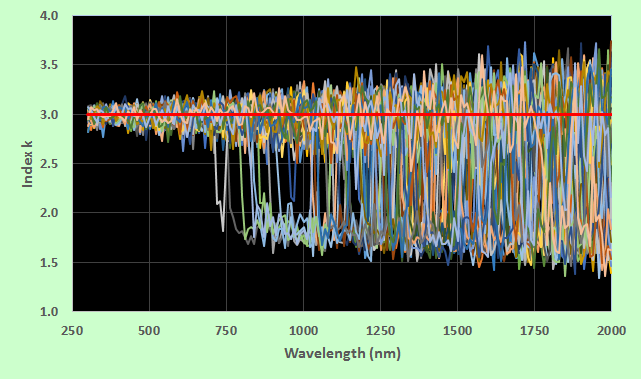The height and width of the screenshot is (379, 641).
Task: Select the 1.0 y-axis label
Action: pos(49,312)
